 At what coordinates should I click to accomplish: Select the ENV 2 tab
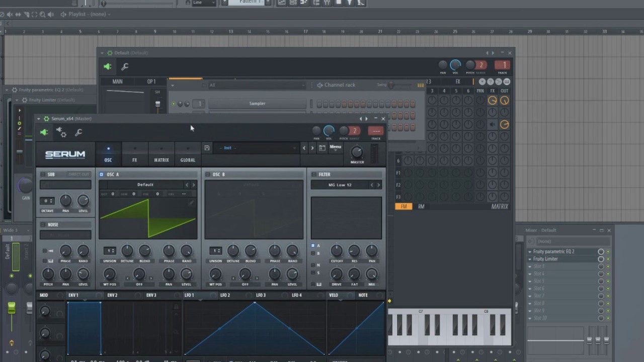point(112,295)
